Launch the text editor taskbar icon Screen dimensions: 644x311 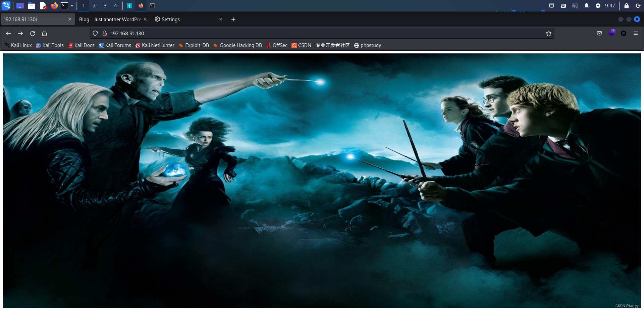43,6
